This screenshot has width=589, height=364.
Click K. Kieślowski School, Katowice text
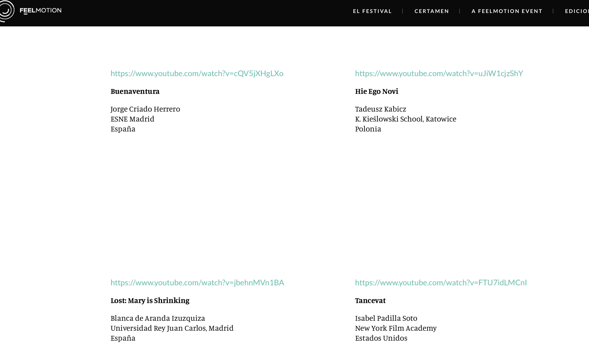coord(405,119)
